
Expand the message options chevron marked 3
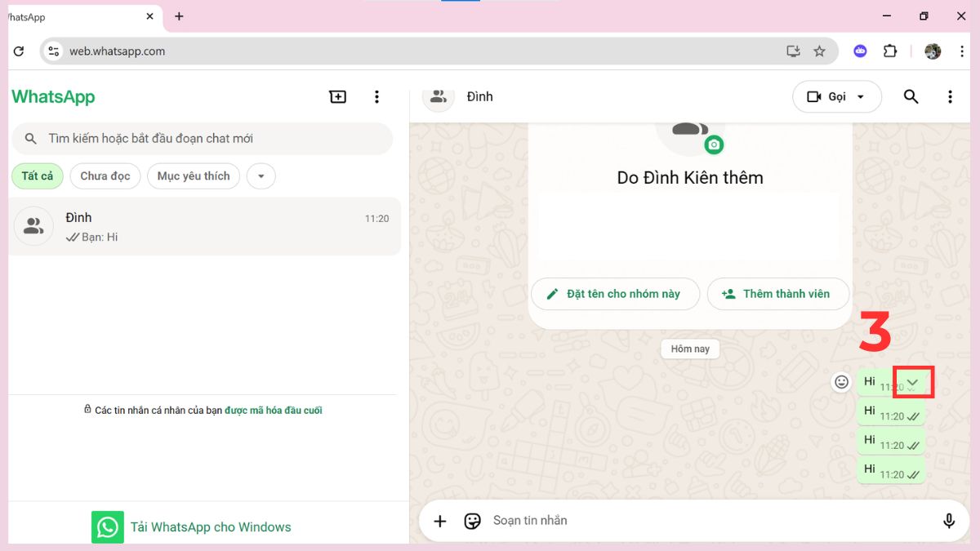tap(912, 380)
